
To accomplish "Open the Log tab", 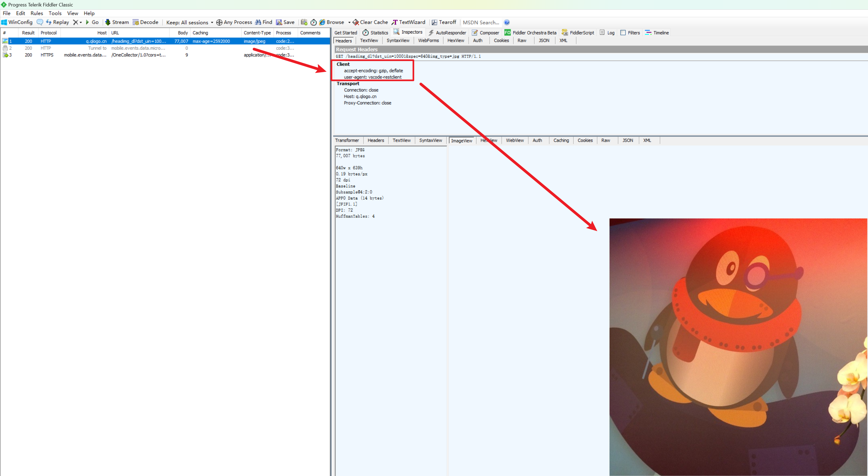I will [607, 33].
